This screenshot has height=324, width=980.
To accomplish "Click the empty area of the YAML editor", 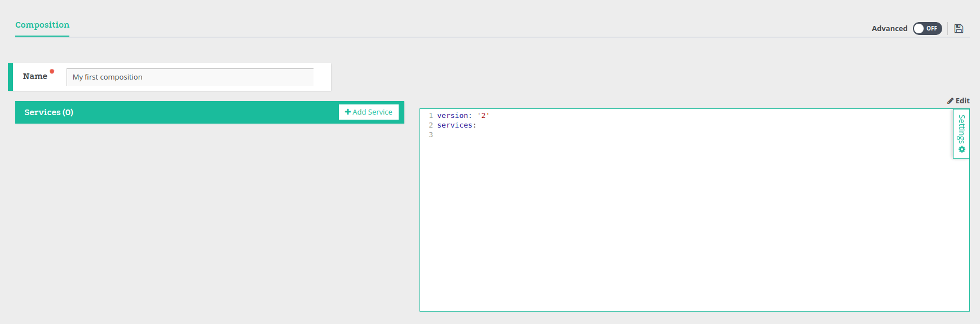I will click(x=677, y=226).
